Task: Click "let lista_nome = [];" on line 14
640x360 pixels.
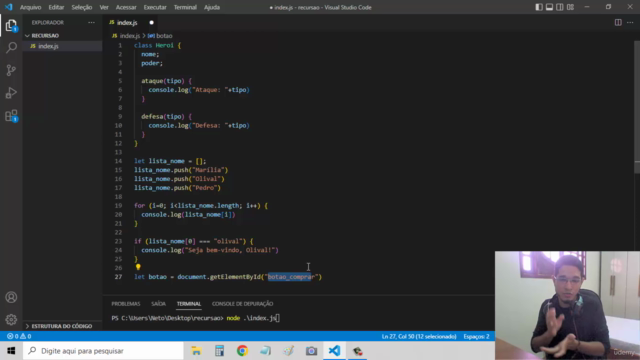Action: 170,161
